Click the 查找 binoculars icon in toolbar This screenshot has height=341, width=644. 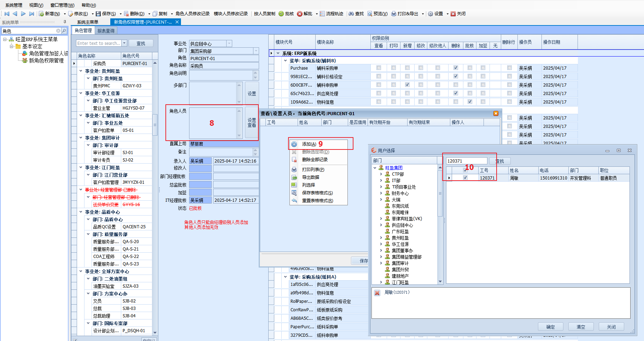(351, 14)
